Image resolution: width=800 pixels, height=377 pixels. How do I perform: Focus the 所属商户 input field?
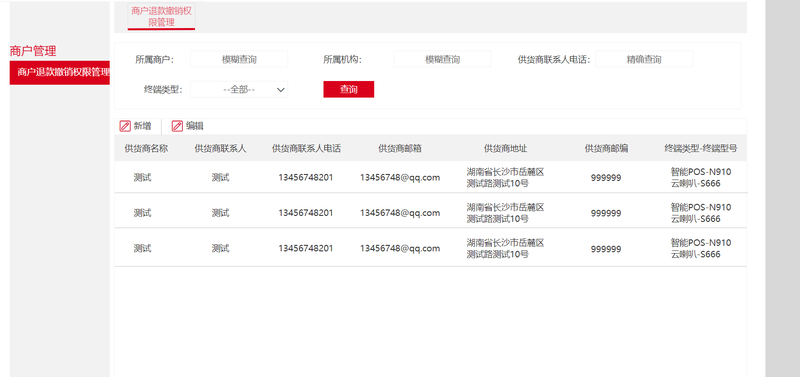point(239,59)
